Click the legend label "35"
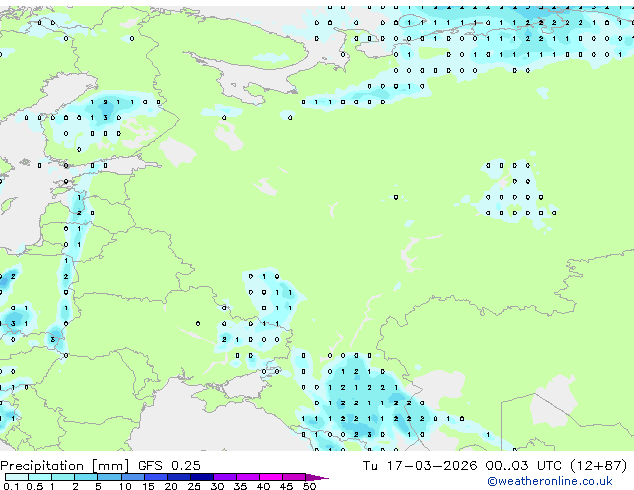634x490 pixels. (x=240, y=486)
